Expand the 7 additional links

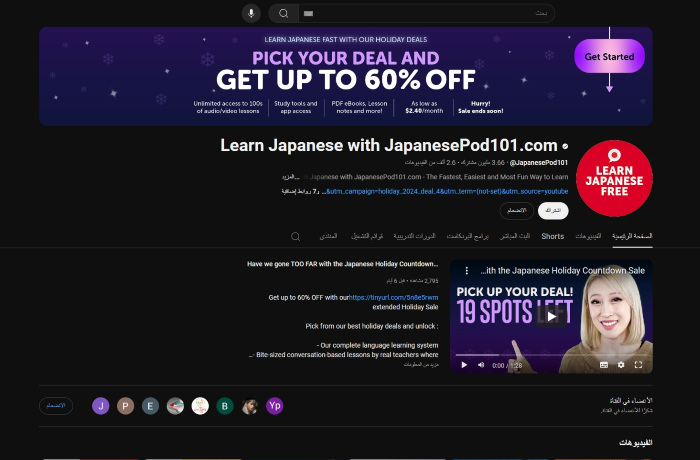[x=300, y=192]
